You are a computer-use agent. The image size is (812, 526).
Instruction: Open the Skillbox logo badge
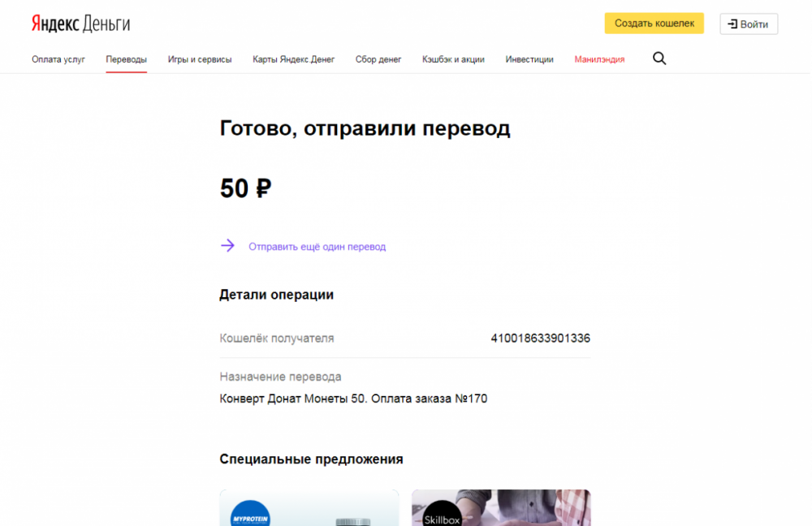(442, 514)
